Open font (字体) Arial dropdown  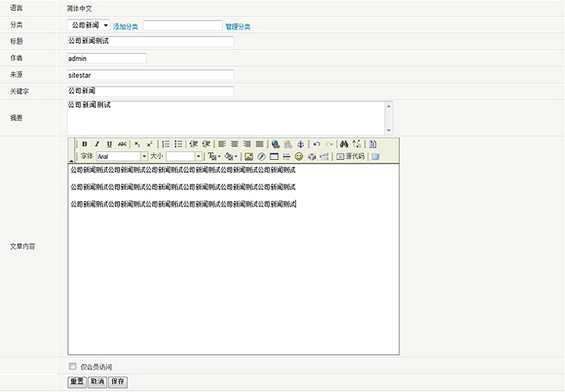[x=122, y=157]
